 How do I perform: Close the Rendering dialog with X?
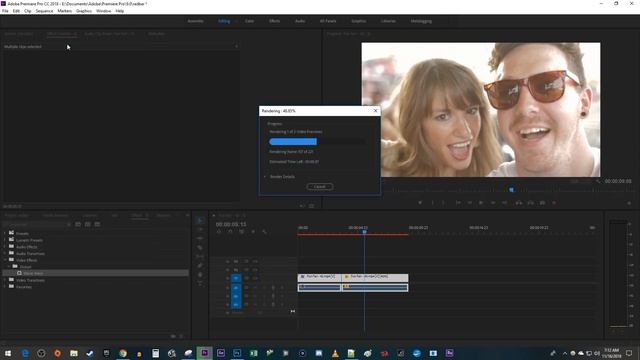(x=376, y=111)
